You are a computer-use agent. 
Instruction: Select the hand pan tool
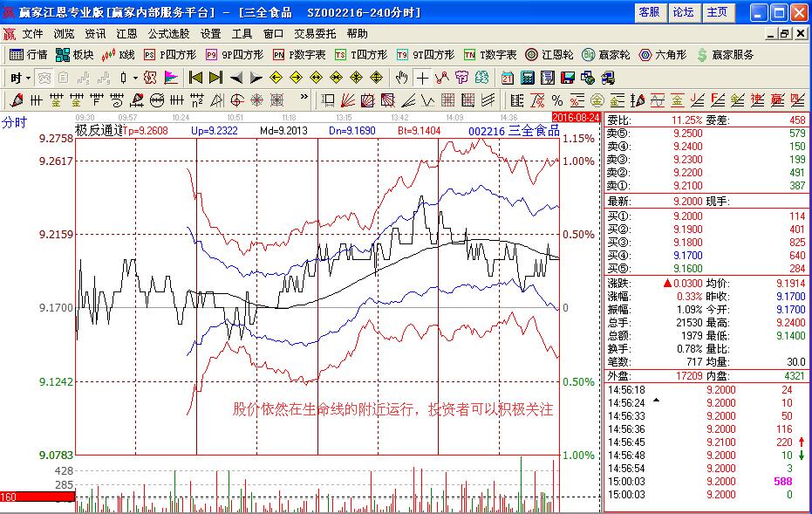pyautogui.click(x=401, y=78)
